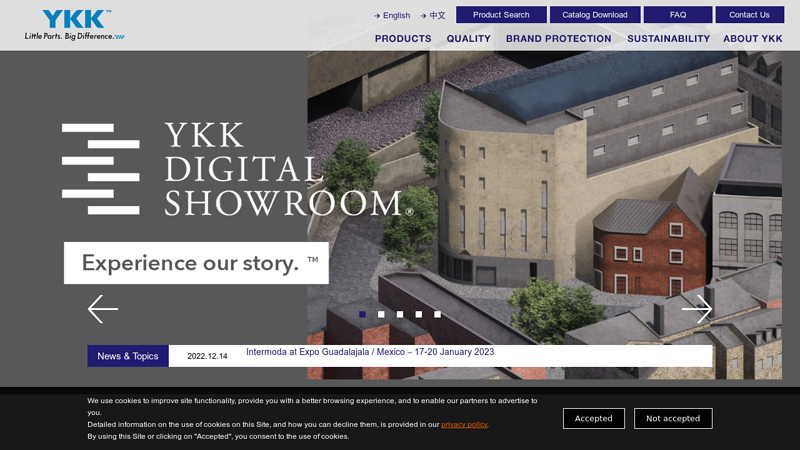Advance carousel with right arrow
800x450 pixels.
(x=697, y=309)
